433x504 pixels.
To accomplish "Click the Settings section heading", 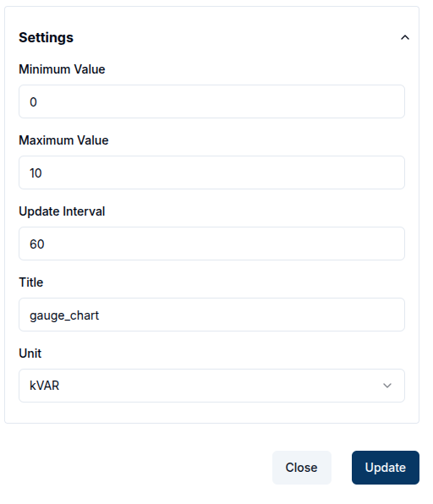I will (46, 37).
